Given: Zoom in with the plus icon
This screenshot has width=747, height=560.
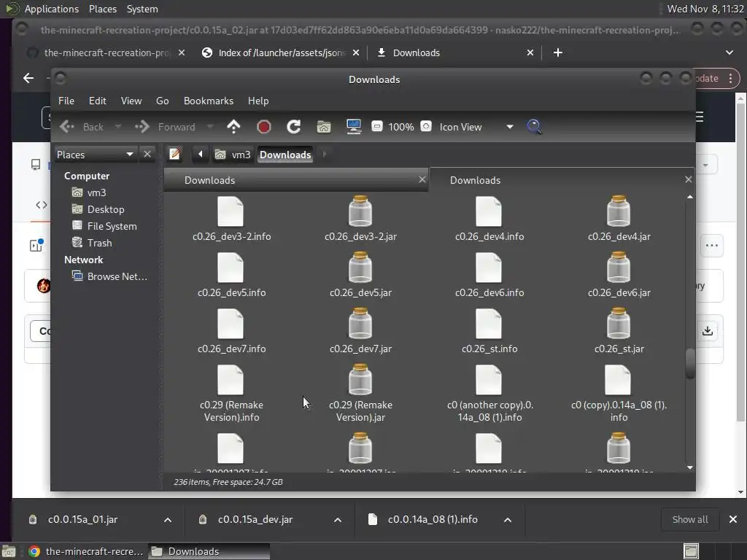Looking at the screenshot, I should [x=426, y=126].
